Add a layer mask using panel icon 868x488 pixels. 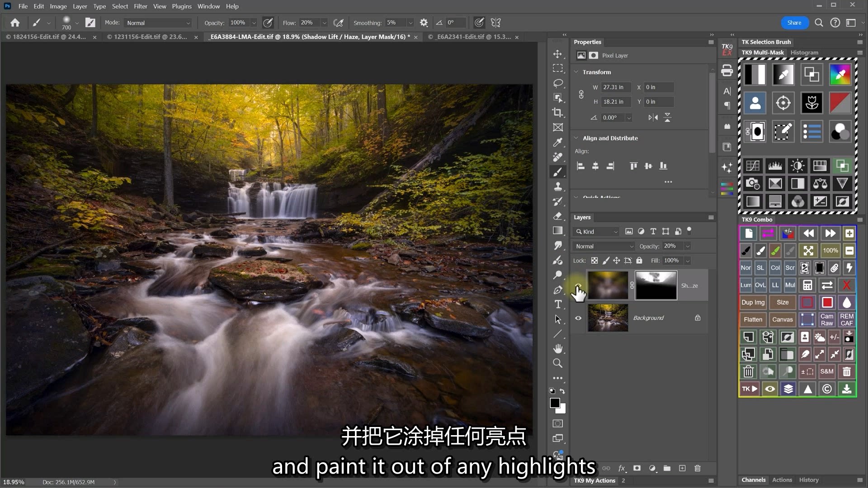(637, 468)
